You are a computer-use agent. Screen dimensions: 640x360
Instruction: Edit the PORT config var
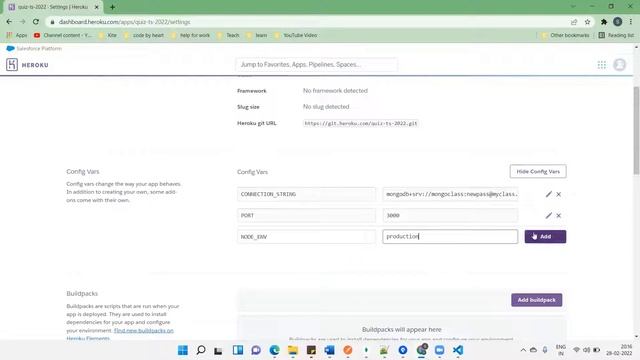coord(549,216)
